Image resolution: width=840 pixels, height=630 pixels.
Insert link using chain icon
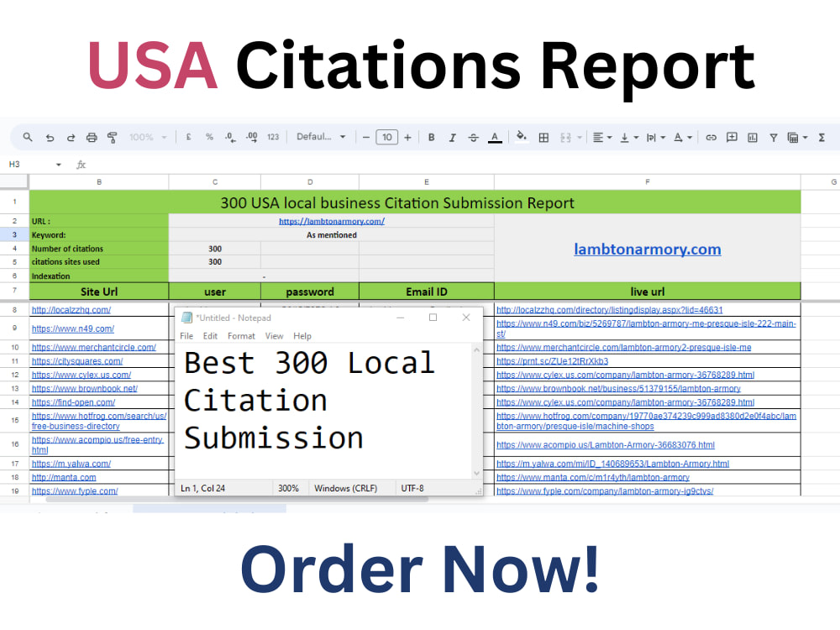(x=711, y=137)
